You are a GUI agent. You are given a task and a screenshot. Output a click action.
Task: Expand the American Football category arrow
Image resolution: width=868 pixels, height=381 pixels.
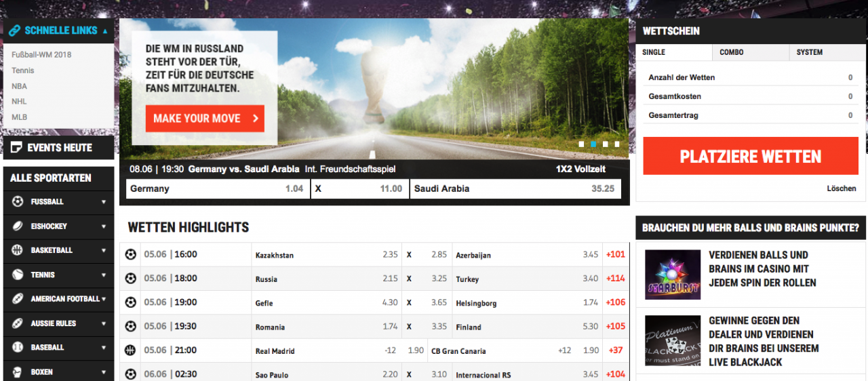tap(104, 299)
